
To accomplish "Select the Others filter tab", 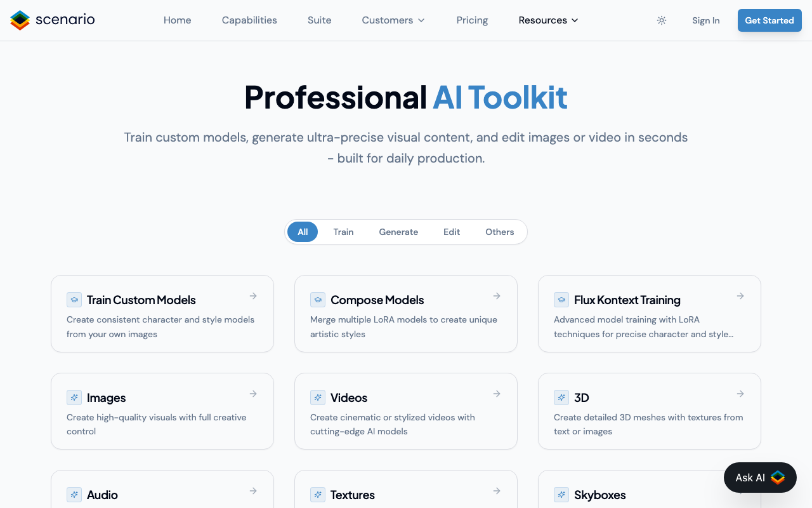I will pos(500,232).
